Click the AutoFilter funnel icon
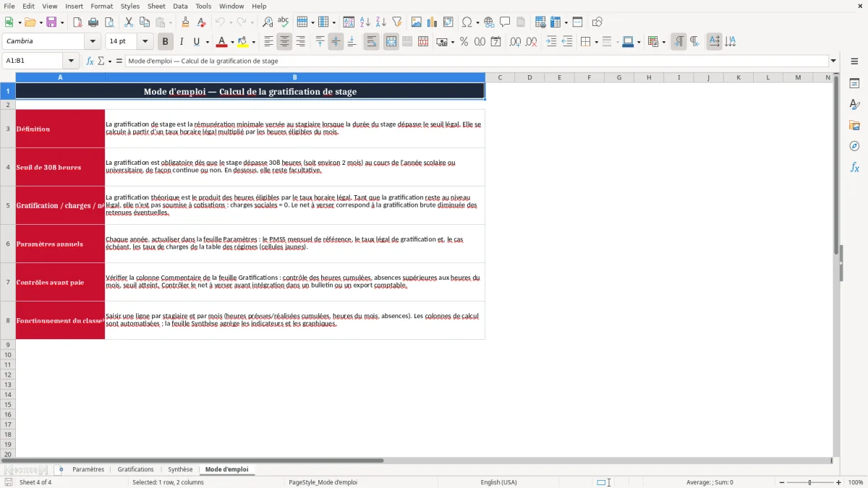 [397, 22]
